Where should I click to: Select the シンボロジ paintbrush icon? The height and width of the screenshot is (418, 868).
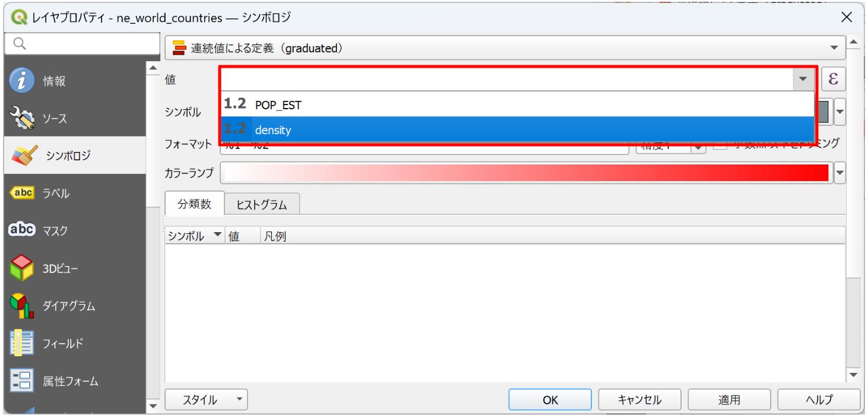click(24, 156)
